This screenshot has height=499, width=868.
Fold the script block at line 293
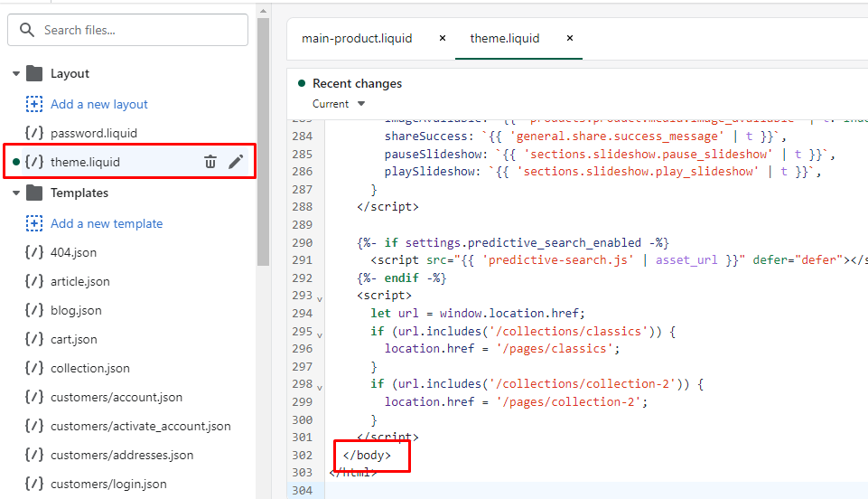pyautogui.click(x=320, y=297)
